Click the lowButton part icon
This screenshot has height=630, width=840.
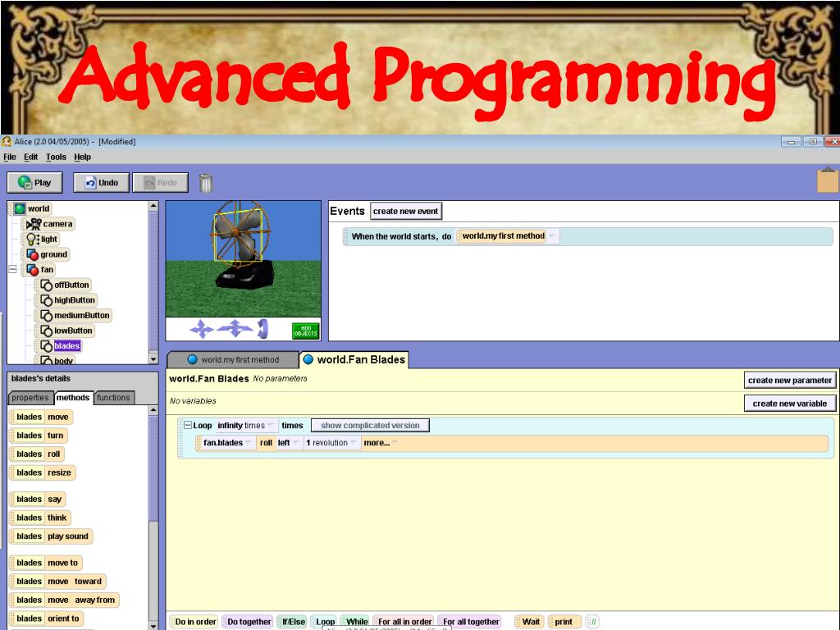[47, 331]
